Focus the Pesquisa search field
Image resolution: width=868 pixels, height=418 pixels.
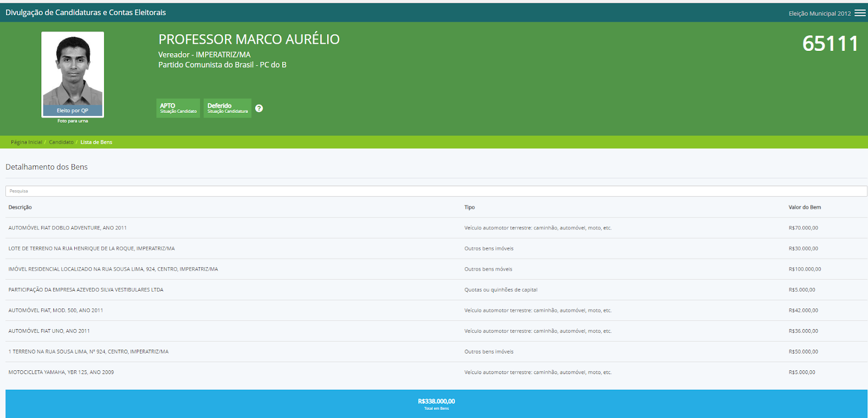(436, 191)
